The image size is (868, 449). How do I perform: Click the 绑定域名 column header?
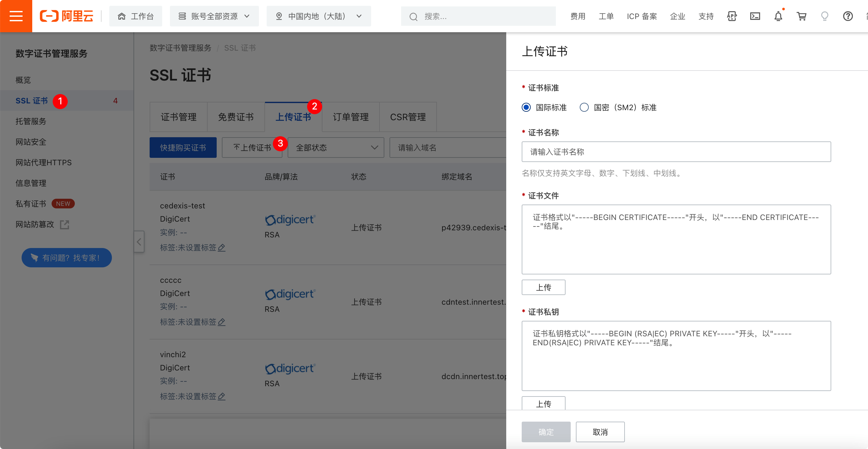457,177
